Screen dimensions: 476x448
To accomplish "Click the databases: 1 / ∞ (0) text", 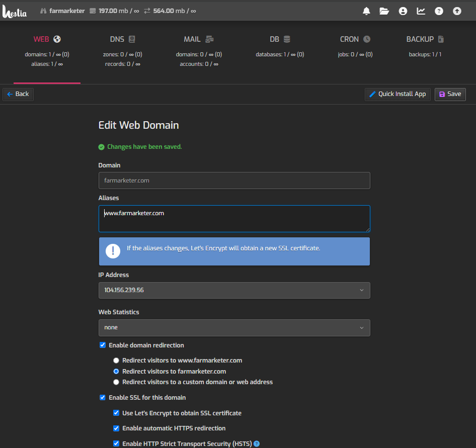I will click(x=280, y=55).
